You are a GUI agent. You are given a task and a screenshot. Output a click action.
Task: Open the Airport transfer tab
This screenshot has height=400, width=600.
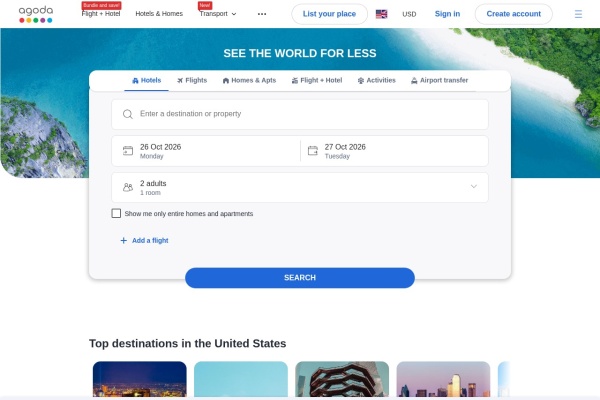(x=439, y=80)
